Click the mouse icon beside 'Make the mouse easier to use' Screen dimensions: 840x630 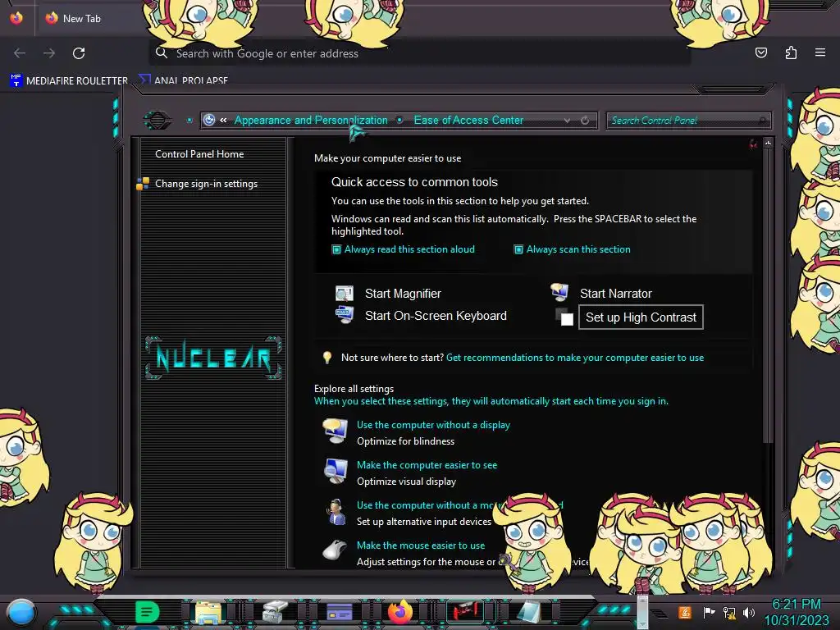(x=335, y=550)
